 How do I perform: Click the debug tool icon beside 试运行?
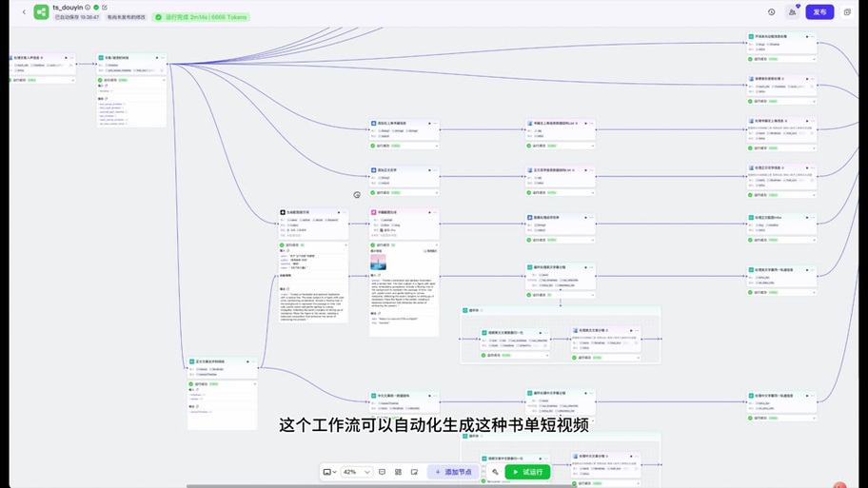(495, 472)
